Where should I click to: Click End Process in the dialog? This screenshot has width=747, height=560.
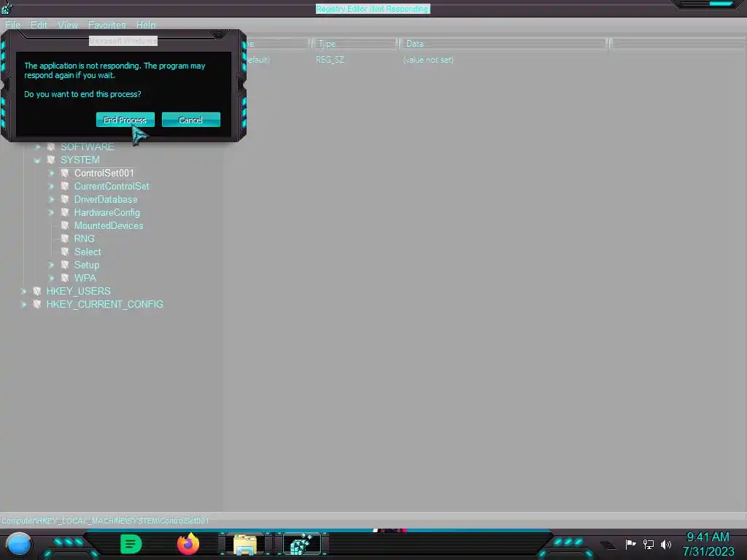(125, 120)
